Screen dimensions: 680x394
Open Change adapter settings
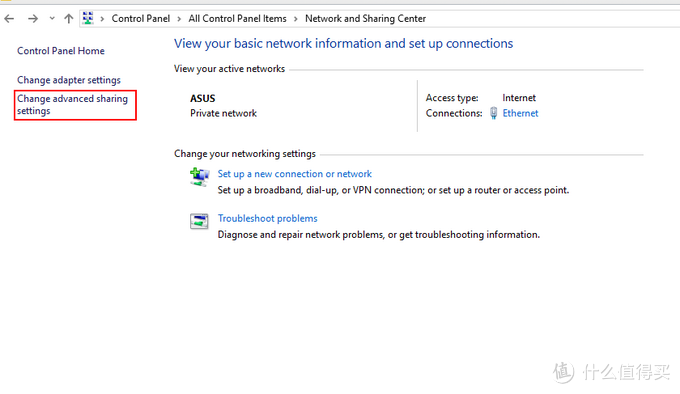click(x=69, y=80)
